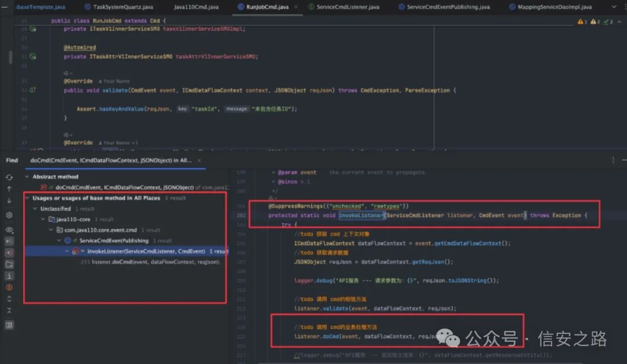This screenshot has width=627, height=364.
Task: Close the doCmd find results tab
Action: coord(199,160)
